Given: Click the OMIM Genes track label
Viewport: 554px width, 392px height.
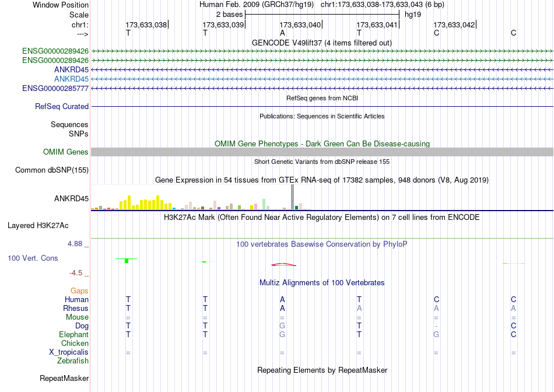Looking at the screenshot, I should click(66, 152).
